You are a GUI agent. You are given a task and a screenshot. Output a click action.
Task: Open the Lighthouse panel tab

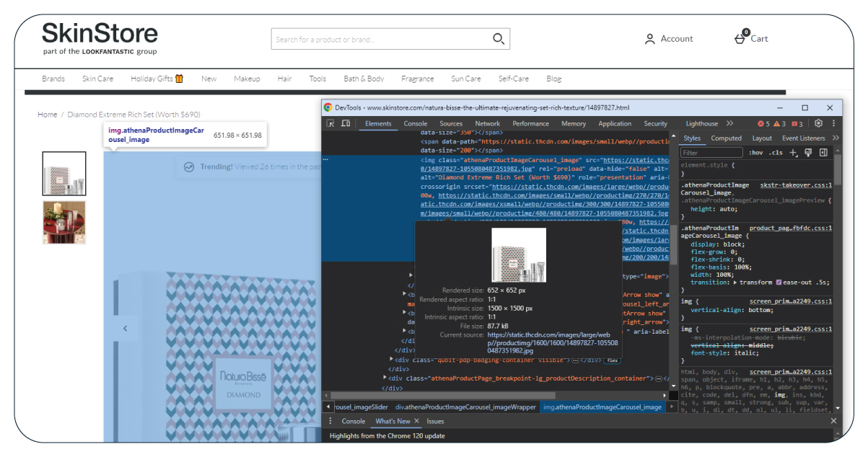click(701, 124)
